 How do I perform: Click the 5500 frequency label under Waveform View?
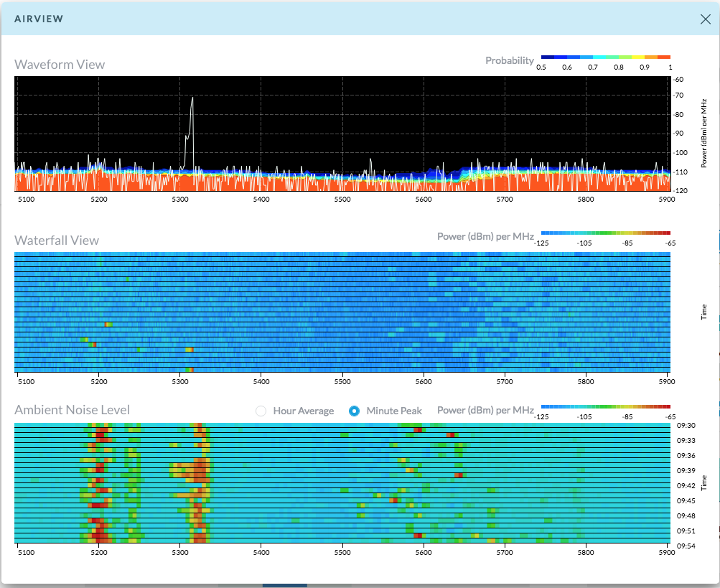[342, 200]
